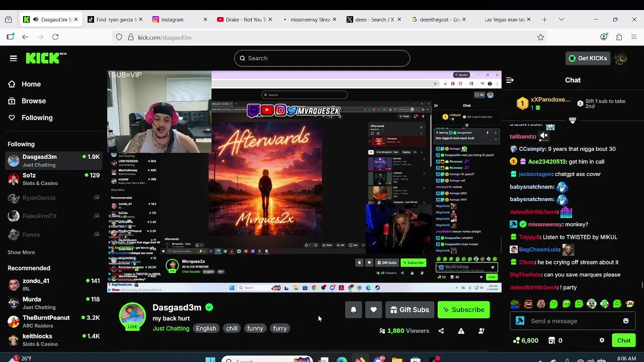Expand the gift leaderboard chevron
Screen dimensions: 644x362
[x=573, y=121]
